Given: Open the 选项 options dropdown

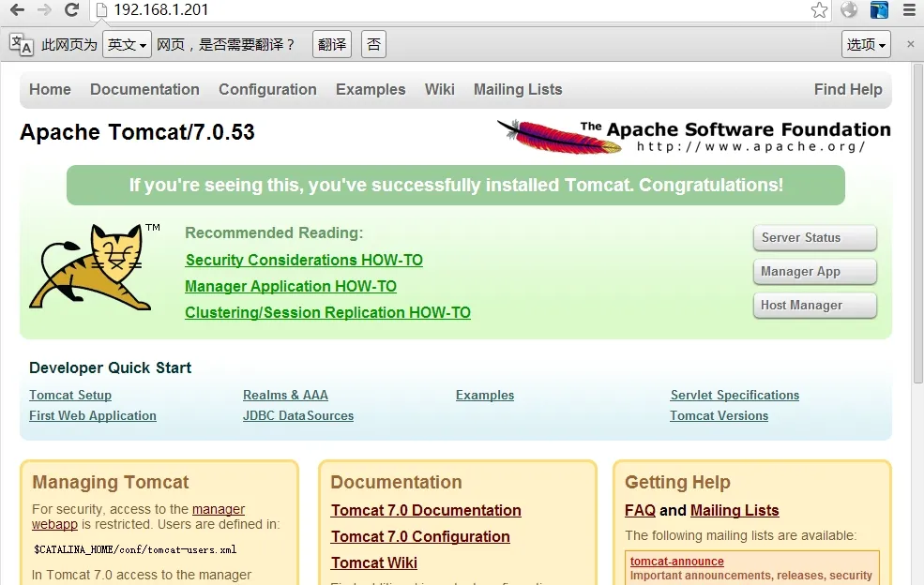Looking at the screenshot, I should click(866, 44).
